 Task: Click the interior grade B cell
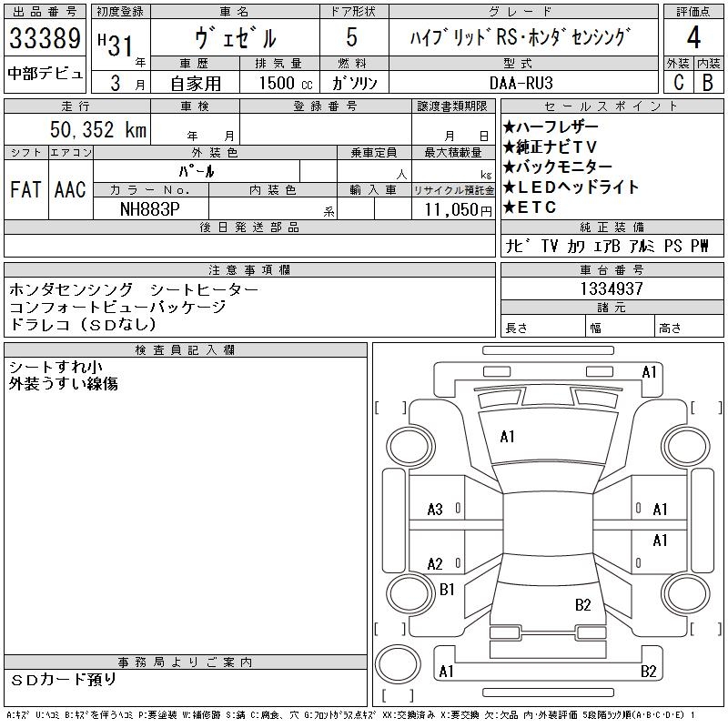(708, 82)
